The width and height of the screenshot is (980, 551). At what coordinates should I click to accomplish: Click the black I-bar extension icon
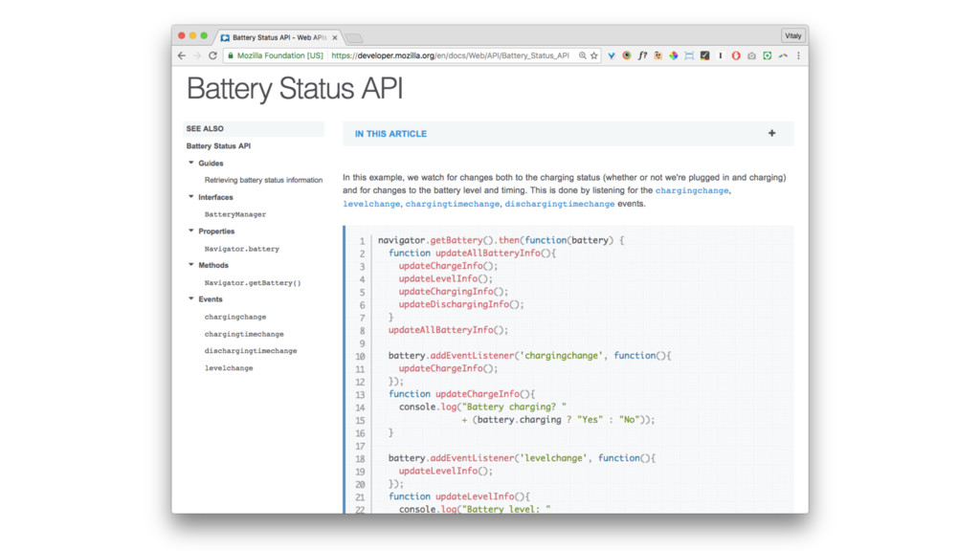pos(721,55)
